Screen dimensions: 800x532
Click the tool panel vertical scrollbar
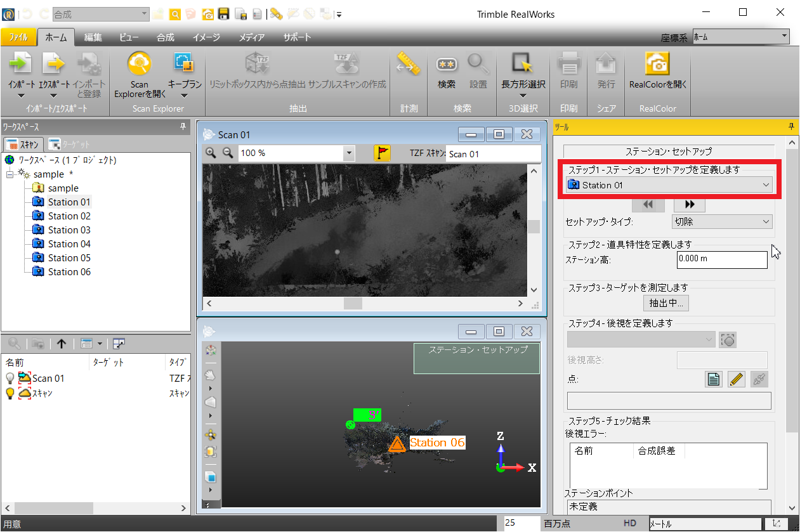point(792,290)
